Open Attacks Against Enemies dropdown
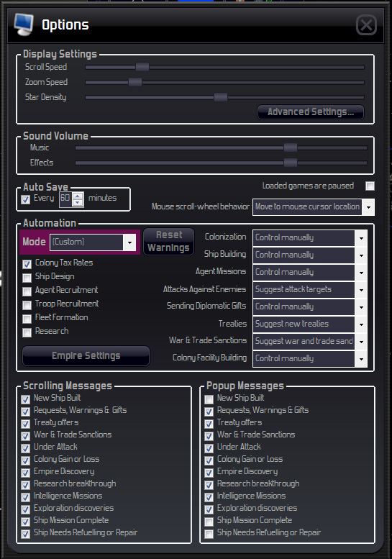The image size is (392, 559). (x=310, y=289)
